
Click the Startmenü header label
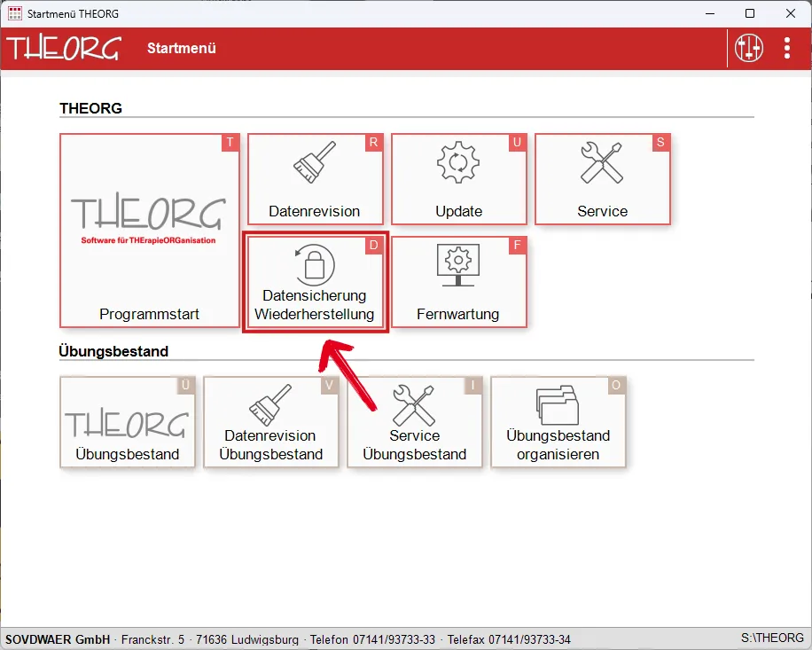point(181,48)
